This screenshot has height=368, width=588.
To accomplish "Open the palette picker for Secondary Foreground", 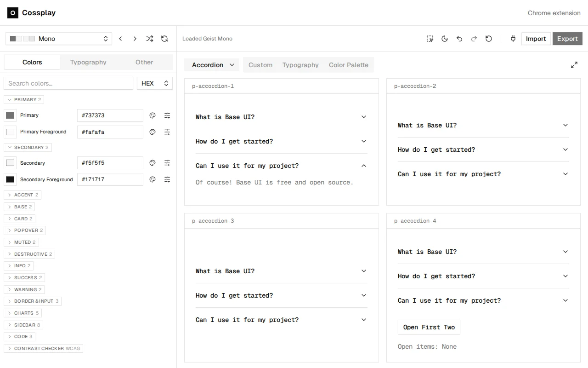I will (x=153, y=179).
